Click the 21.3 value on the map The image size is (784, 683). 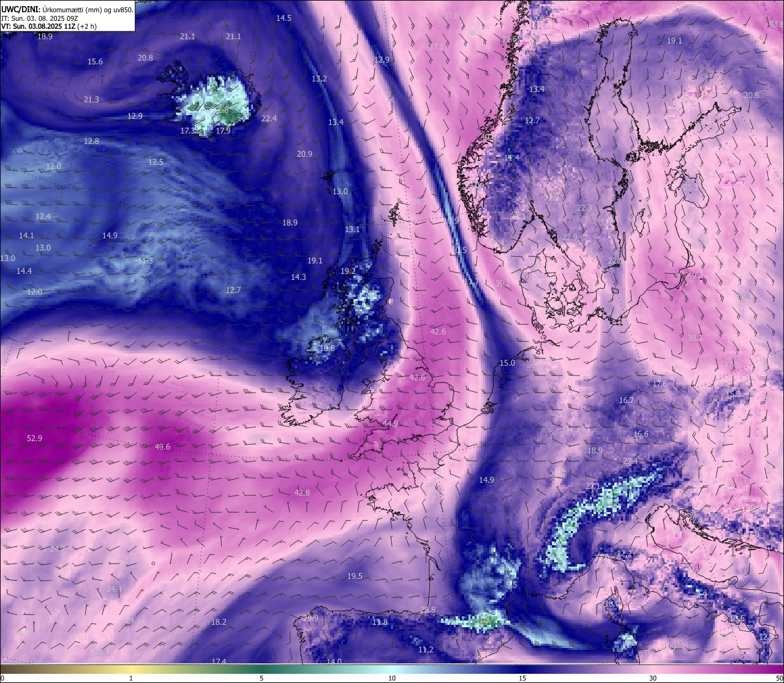[x=91, y=99]
